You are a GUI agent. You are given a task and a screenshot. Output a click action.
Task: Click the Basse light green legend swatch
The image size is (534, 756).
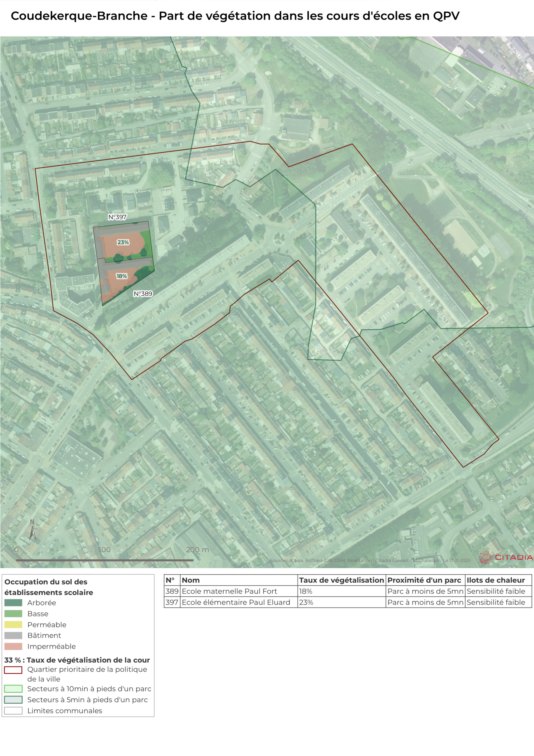13,613
